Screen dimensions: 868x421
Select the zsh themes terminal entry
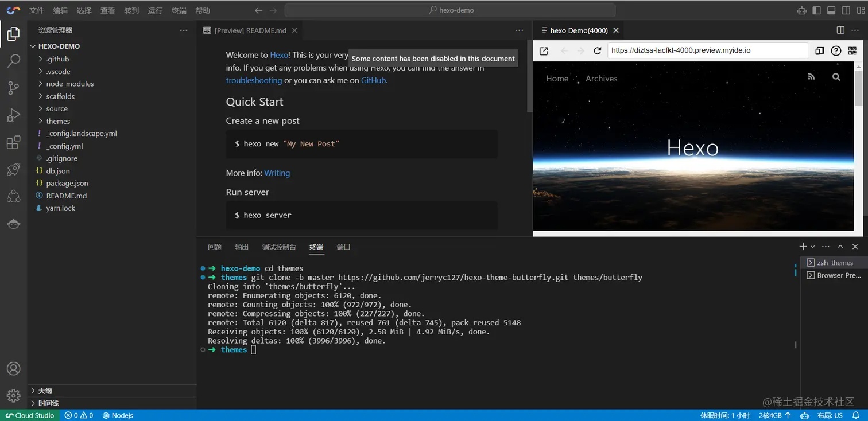tap(834, 263)
